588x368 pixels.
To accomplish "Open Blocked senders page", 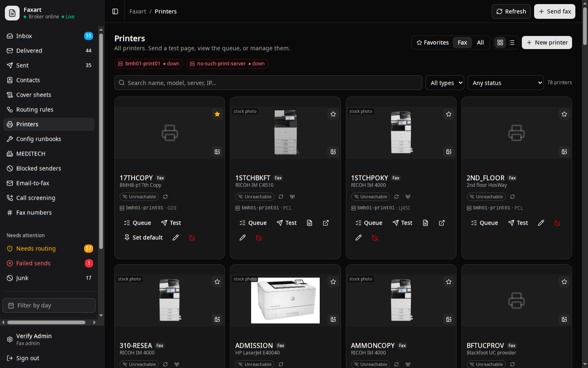I will click(49, 168).
